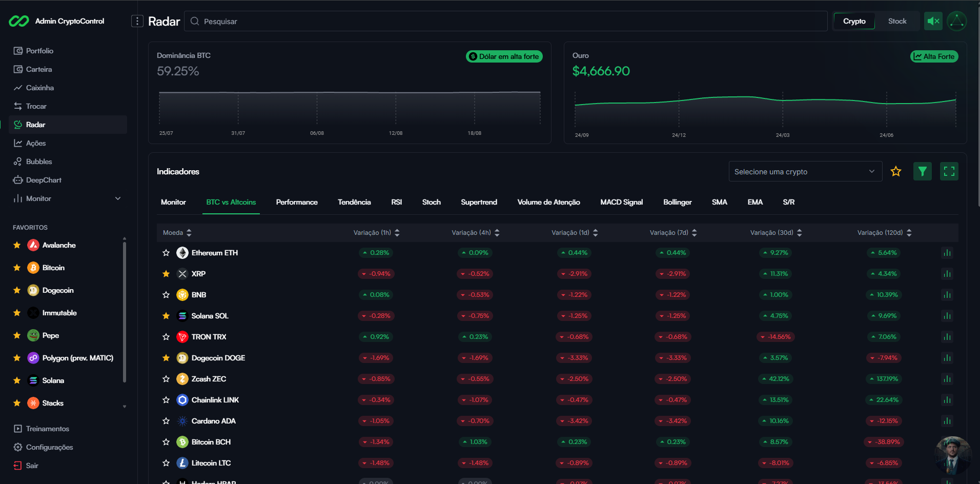Select the Stock mode button

coord(897,21)
